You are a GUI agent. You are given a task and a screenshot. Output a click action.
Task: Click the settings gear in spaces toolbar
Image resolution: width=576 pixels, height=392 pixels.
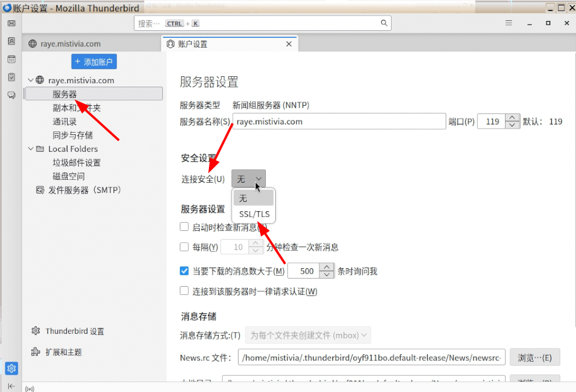[x=12, y=368]
